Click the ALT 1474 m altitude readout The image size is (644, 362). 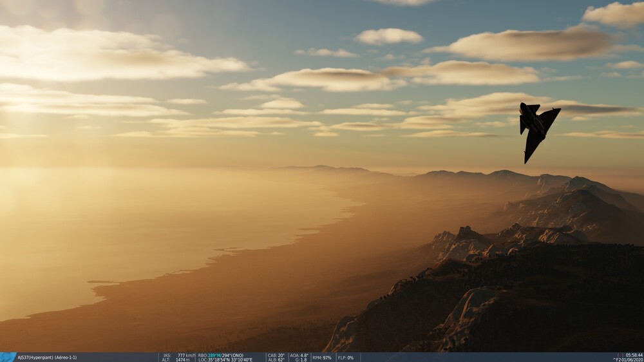[x=176, y=360]
